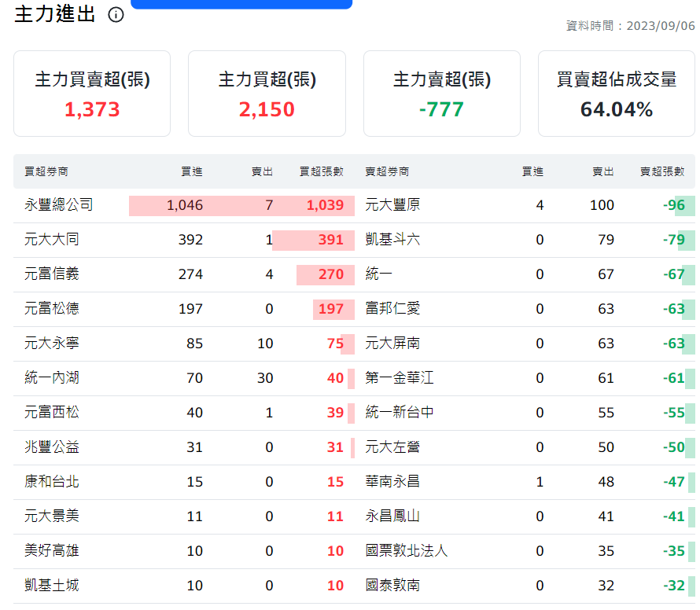Open broker 凱基土城 row
The image size is (700, 610).
pyautogui.click(x=52, y=586)
